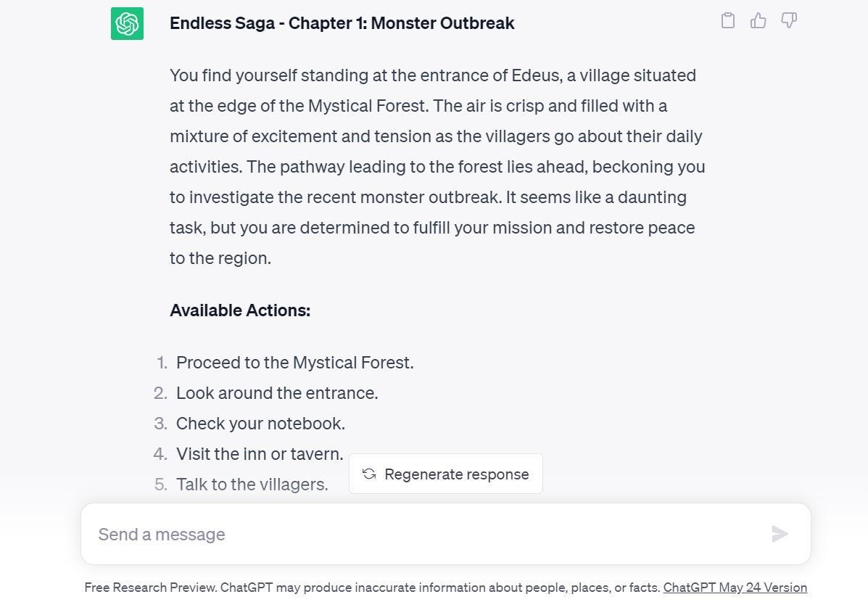
Task: Click the Free Research Preview footer text
Action: click(290, 588)
